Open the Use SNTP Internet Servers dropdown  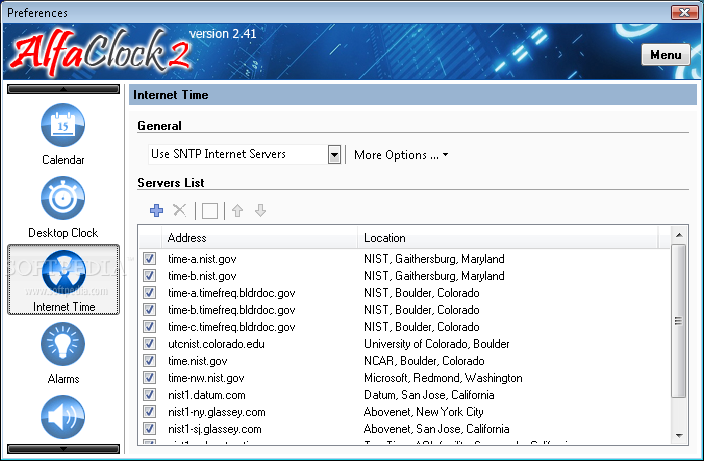click(334, 154)
